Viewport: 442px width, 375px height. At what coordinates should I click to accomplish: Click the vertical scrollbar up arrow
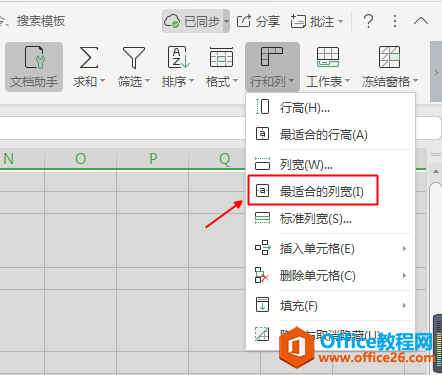[x=436, y=172]
